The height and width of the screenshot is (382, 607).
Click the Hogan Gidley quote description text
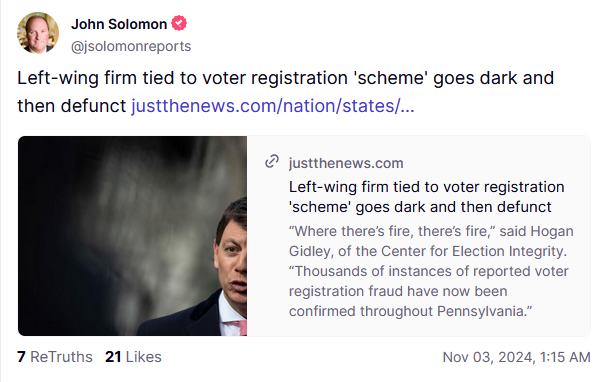431,271
